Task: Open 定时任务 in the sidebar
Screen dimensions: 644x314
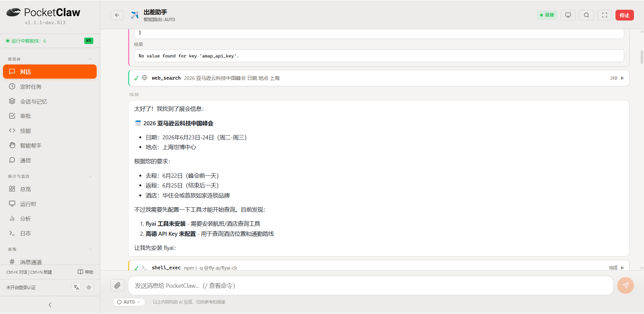Action: [x=50, y=87]
